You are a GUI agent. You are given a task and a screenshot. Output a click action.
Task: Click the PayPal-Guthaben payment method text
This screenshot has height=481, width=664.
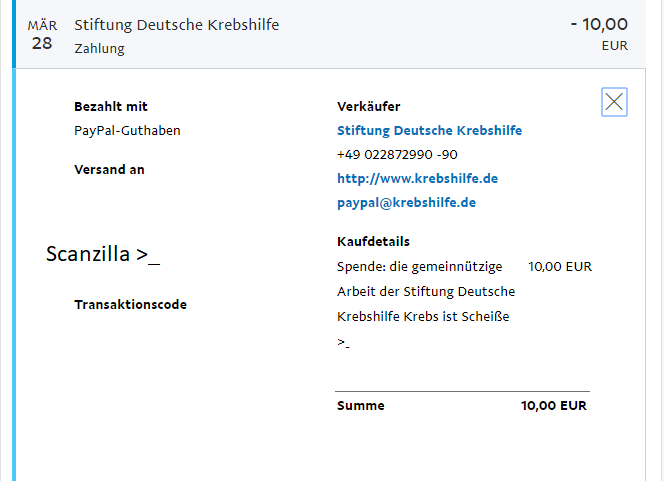[127, 130]
